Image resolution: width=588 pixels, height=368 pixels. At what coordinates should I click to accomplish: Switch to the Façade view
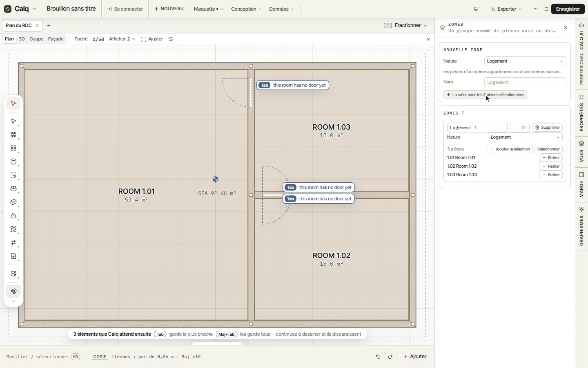[56, 39]
